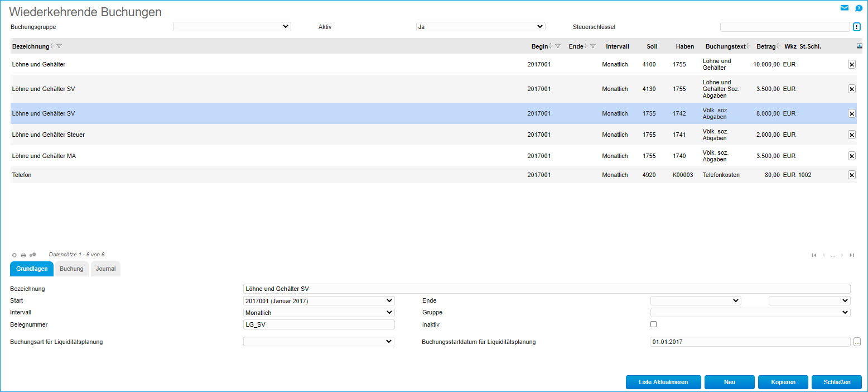Open the Intervall dropdown set to Monatlich
Image resolution: width=868 pixels, height=392 pixels.
[x=319, y=313]
